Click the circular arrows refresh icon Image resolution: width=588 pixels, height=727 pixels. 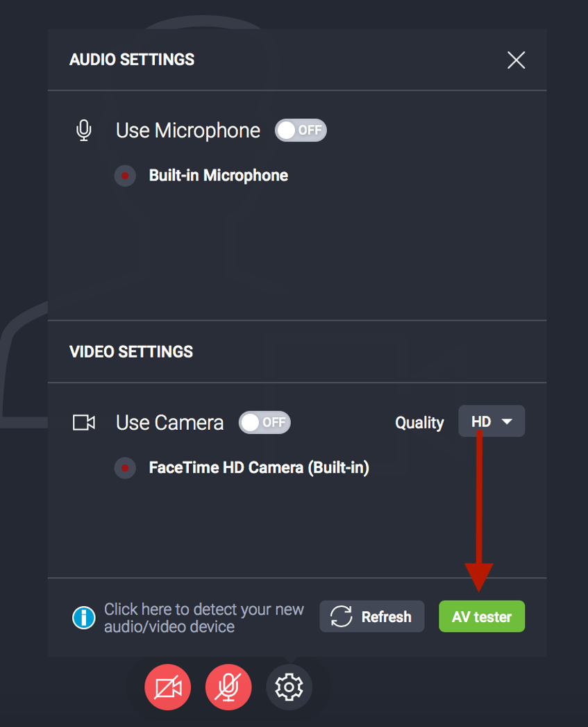click(342, 617)
